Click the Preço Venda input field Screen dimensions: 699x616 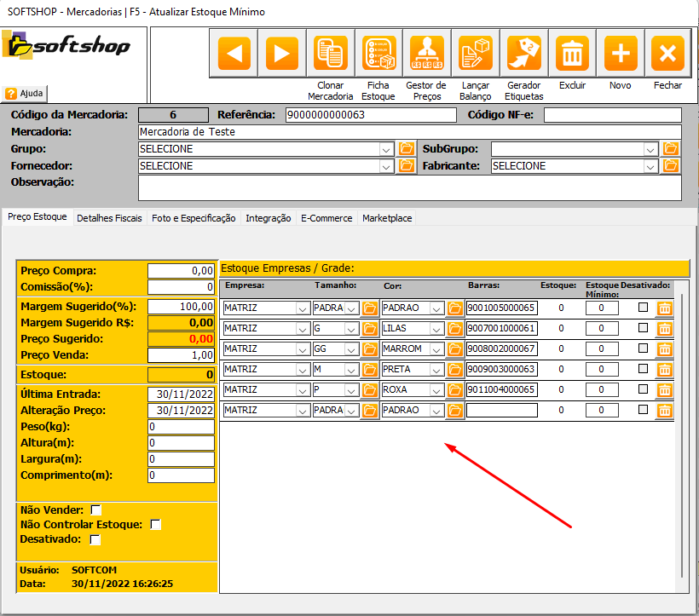tap(181, 355)
